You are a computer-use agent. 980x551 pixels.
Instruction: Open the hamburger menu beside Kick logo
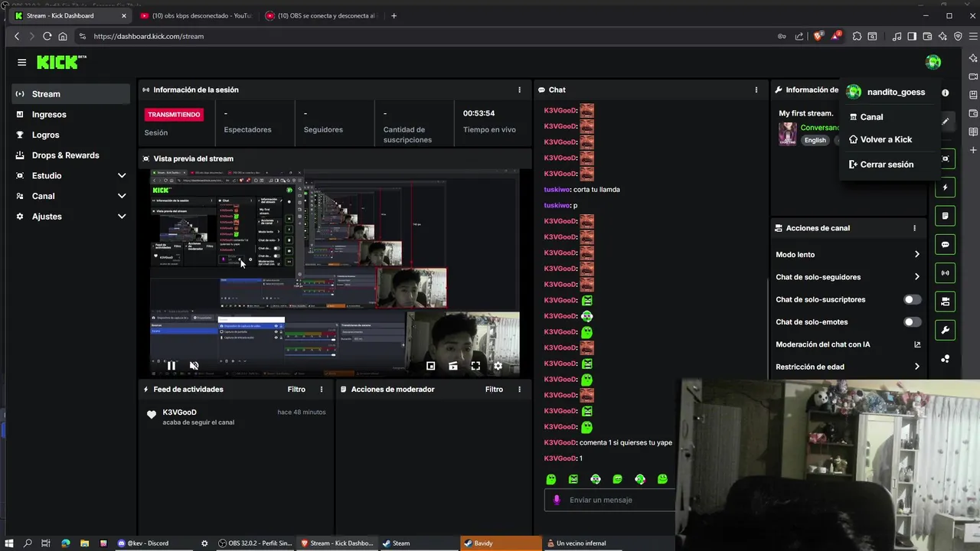(x=21, y=62)
